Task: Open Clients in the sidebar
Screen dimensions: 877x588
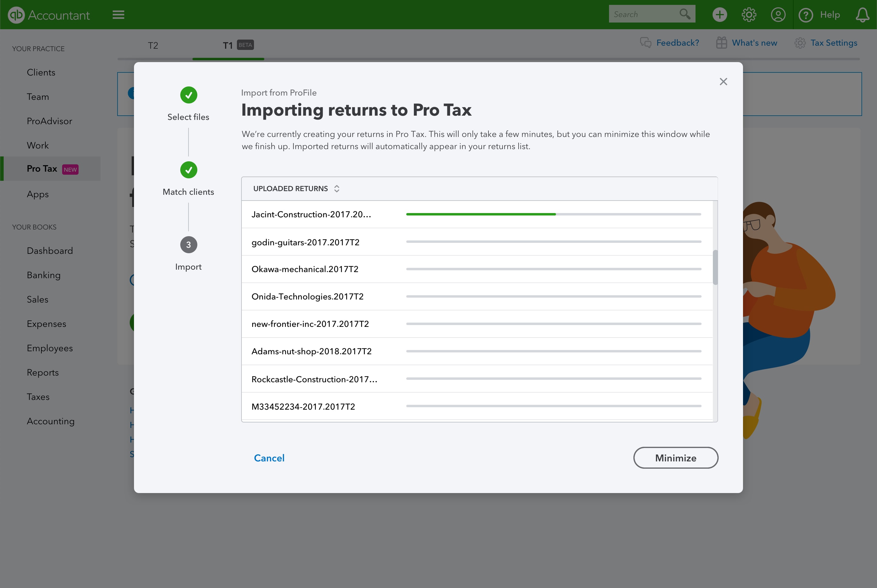Action: 41,72
